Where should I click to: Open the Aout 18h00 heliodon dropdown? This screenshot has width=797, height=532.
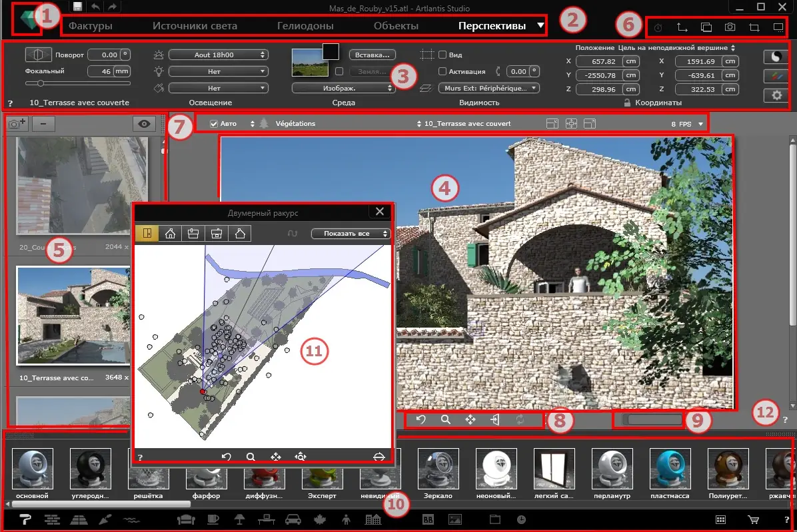(218, 55)
